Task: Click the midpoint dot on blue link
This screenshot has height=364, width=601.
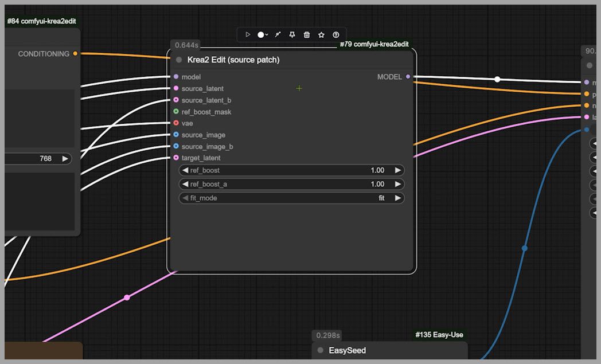Action: (x=524, y=248)
